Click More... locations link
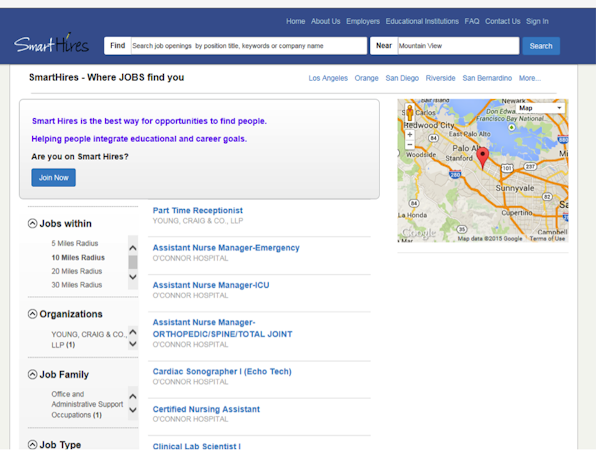Image resolution: width=596 pixels, height=450 pixels. point(529,78)
